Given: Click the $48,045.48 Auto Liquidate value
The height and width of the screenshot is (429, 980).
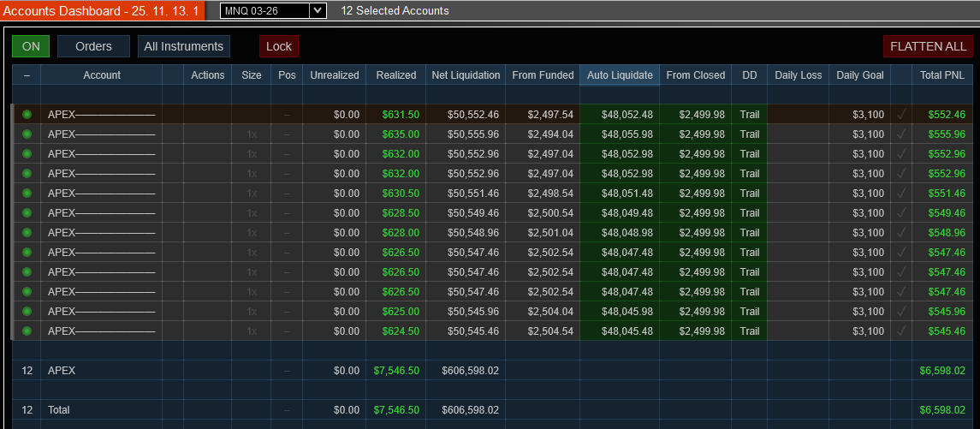Looking at the screenshot, I should tap(627, 331).
